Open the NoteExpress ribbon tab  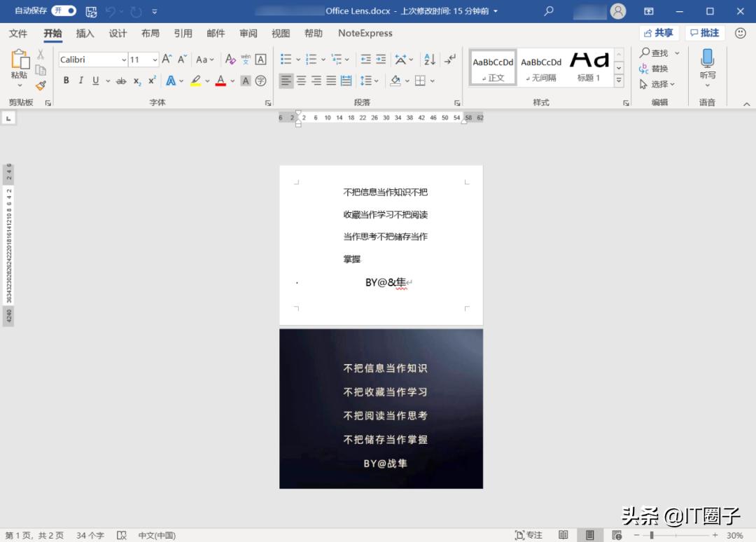(x=365, y=33)
